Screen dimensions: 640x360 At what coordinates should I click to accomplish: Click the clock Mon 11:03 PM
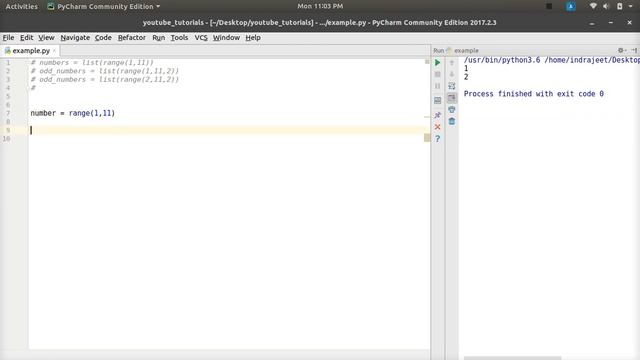point(320,6)
